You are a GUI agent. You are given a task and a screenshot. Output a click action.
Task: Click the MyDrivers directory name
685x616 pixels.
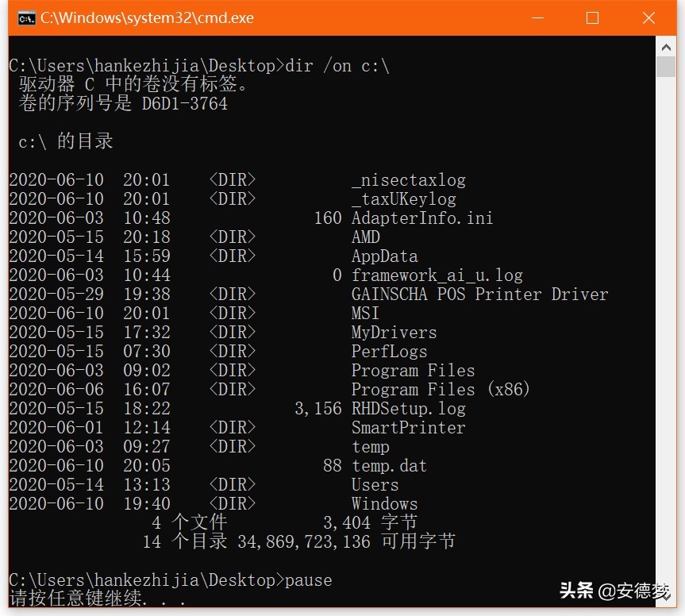[394, 333]
